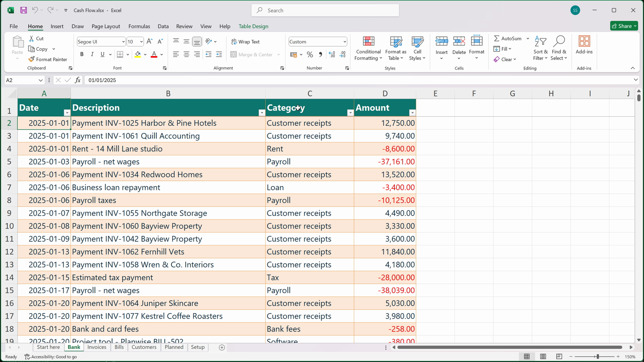The image size is (644, 362).
Task: Open the Date column filter dropdown
Action: pyautogui.click(x=67, y=113)
